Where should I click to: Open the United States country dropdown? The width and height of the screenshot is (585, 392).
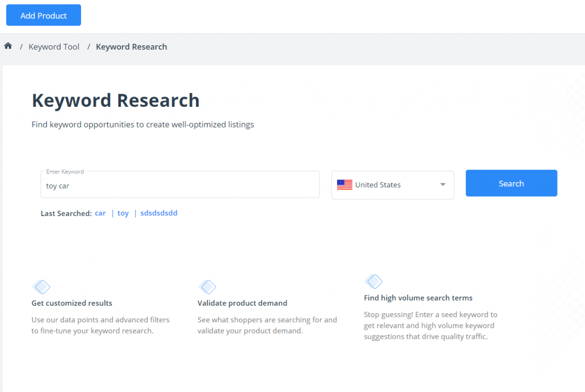pos(393,185)
